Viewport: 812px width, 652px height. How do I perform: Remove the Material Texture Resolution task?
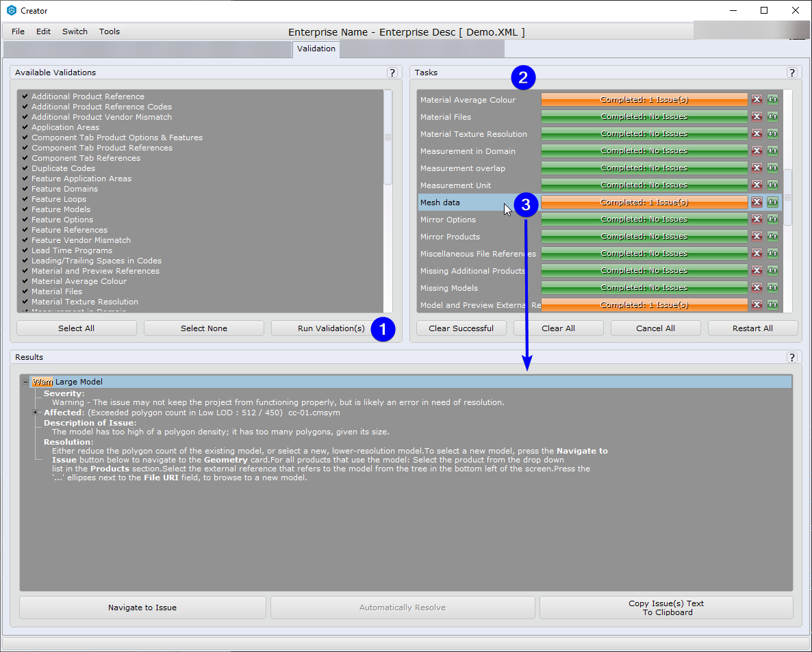click(x=757, y=133)
